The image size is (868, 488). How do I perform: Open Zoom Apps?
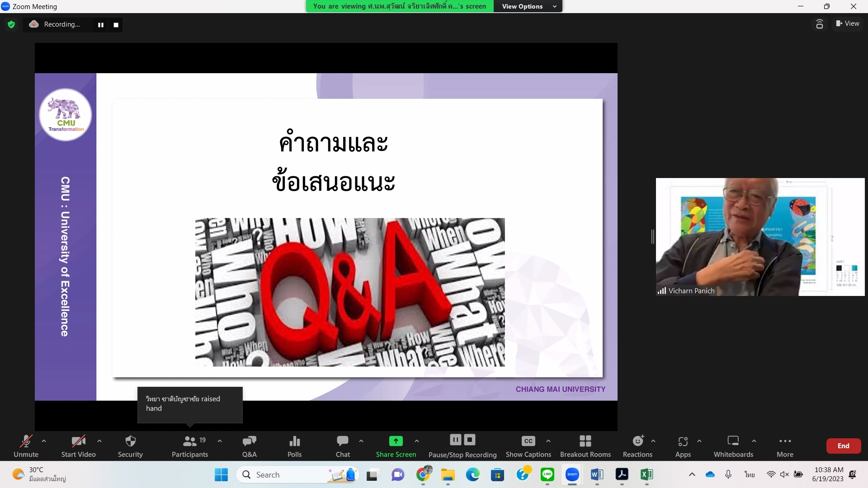(x=683, y=446)
